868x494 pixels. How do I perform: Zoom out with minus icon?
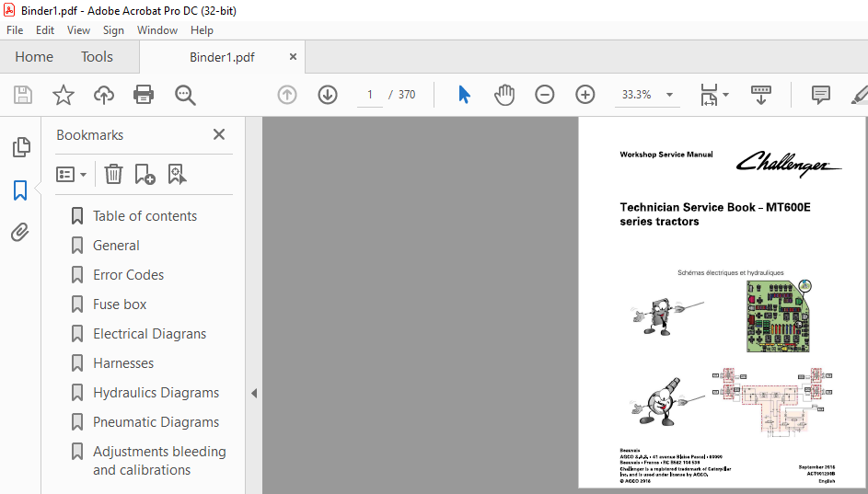point(545,95)
